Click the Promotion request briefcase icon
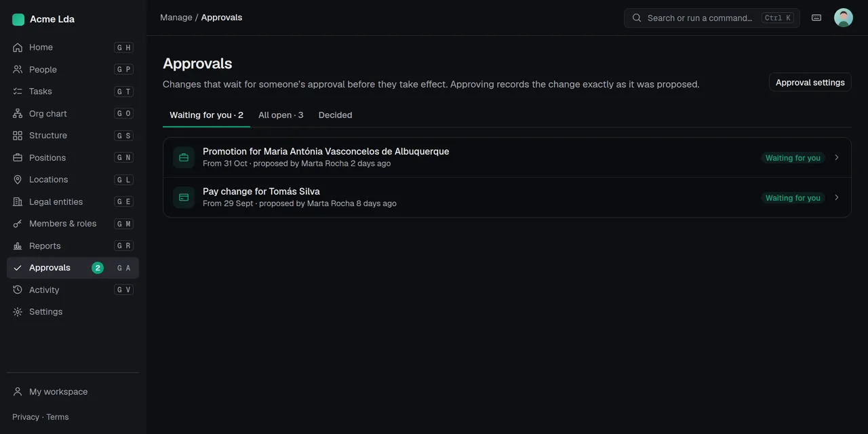Screen dimensions: 868x434 pos(184,157)
